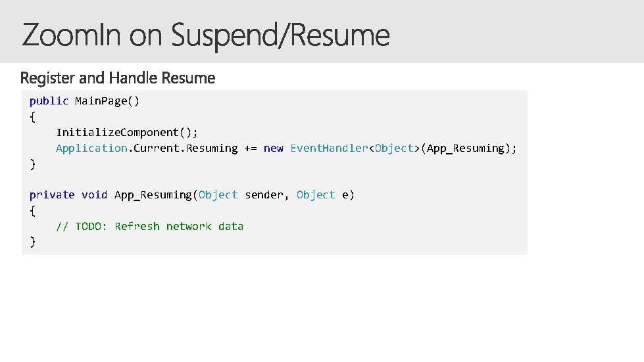Click the word Application in the code
This screenshot has width=644, height=362.
(91, 148)
